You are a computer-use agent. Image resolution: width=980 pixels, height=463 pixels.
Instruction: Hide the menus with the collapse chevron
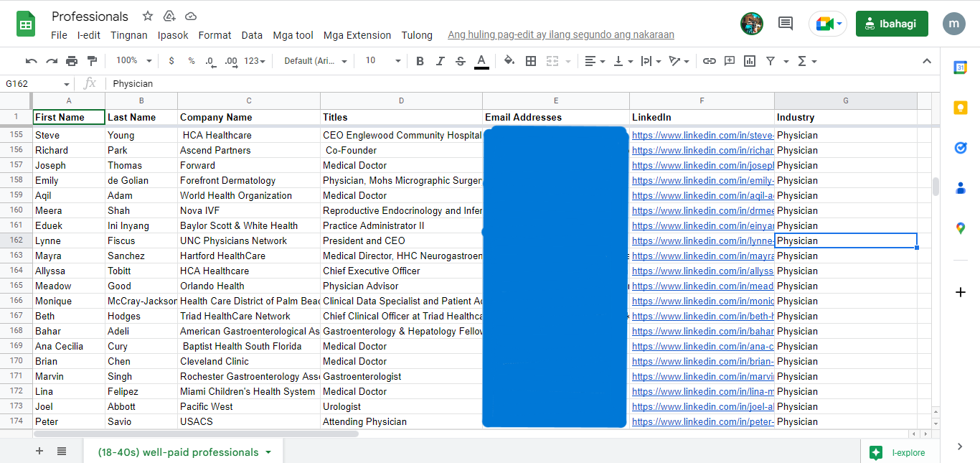pos(926,61)
